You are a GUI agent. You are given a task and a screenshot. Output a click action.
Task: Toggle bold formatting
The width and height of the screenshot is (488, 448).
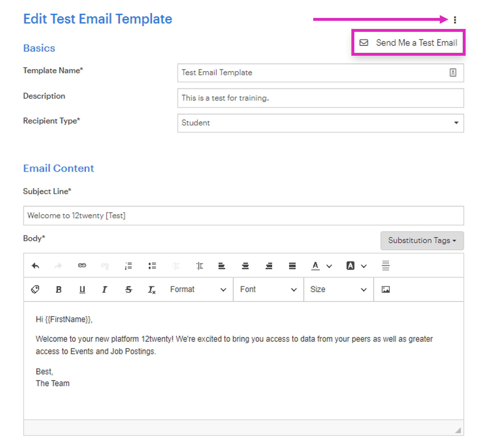[59, 289]
